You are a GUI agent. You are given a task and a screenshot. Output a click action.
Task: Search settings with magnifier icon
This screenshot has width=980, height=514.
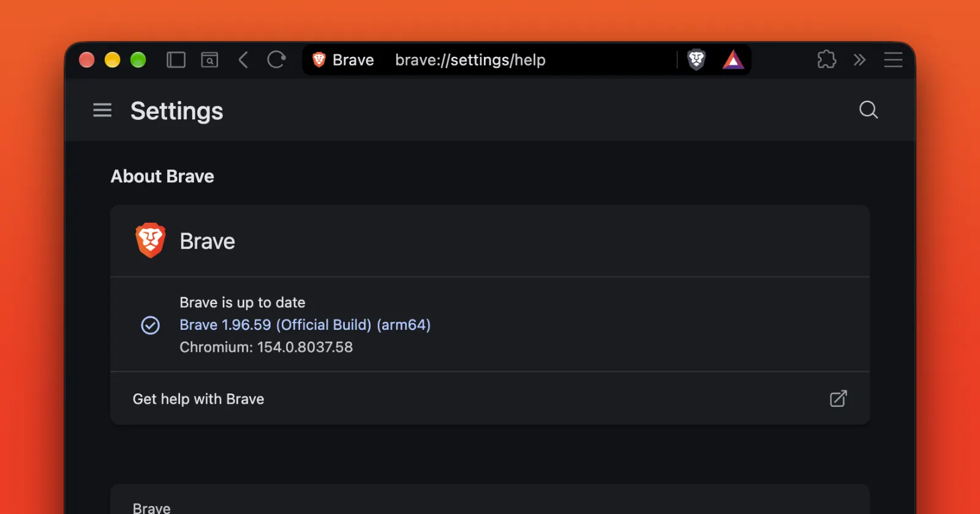(869, 110)
